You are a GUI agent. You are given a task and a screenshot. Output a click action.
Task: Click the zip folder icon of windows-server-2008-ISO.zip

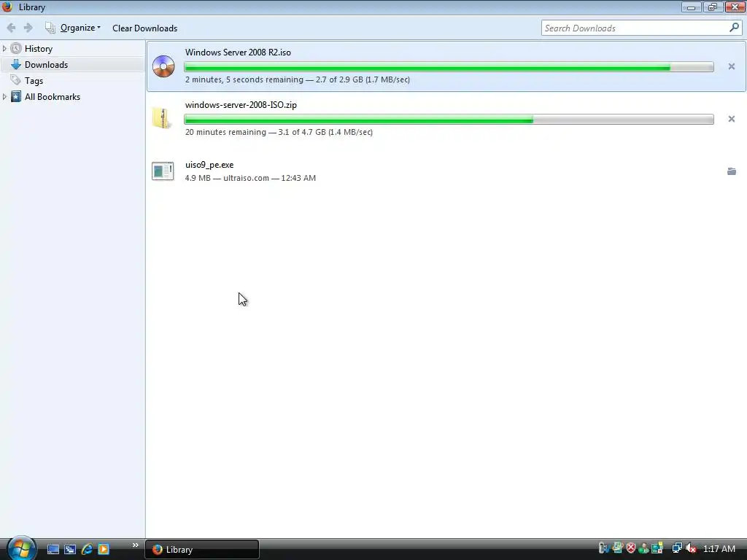(x=162, y=118)
